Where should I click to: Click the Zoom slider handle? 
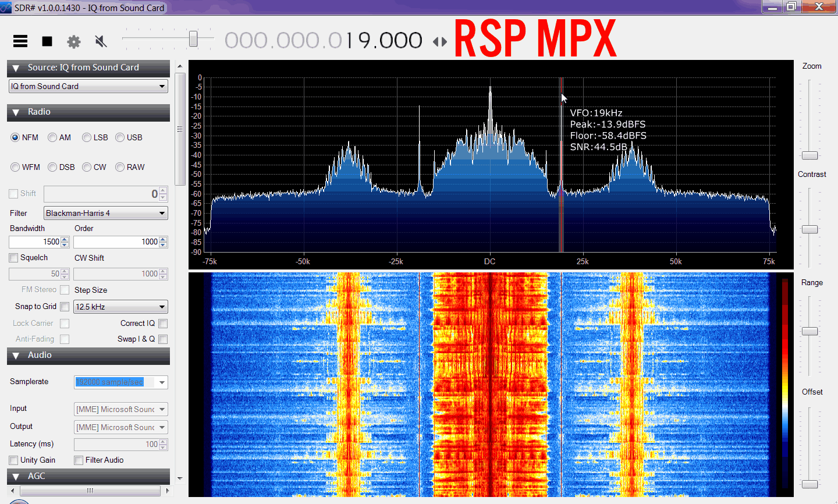[809, 155]
